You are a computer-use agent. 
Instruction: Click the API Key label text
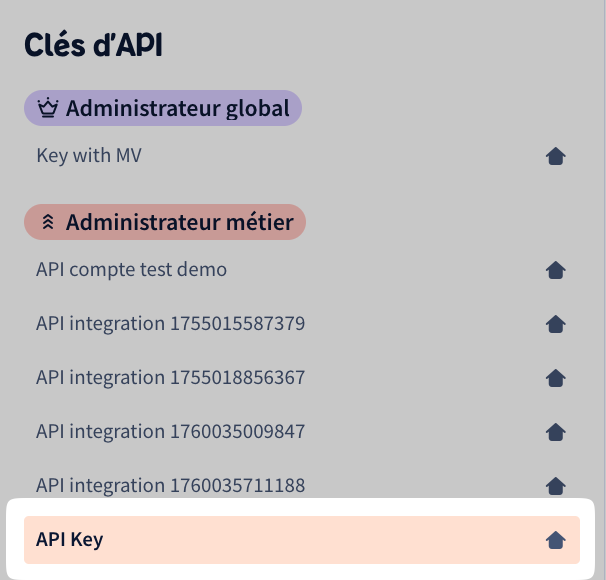69,540
